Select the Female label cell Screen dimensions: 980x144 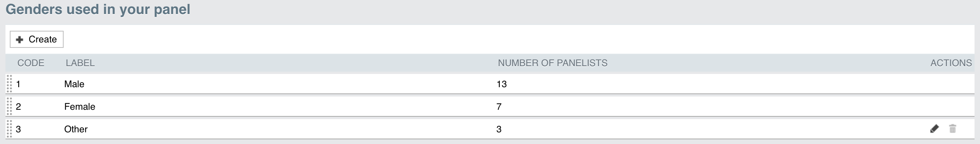[80, 107]
